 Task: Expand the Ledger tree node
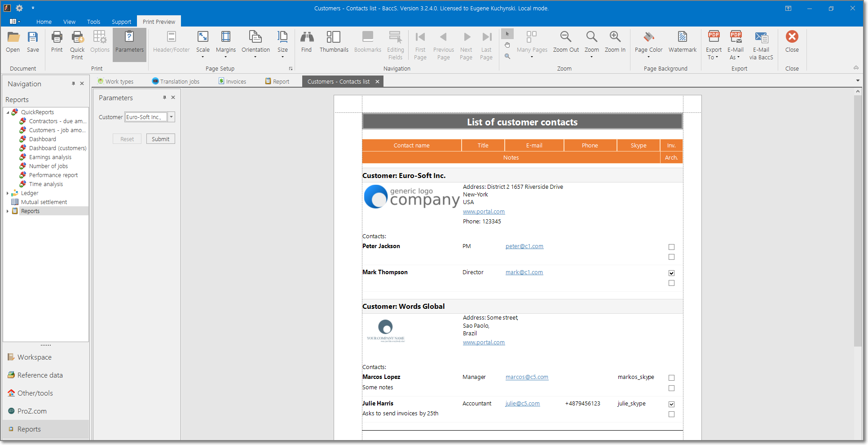click(x=8, y=193)
